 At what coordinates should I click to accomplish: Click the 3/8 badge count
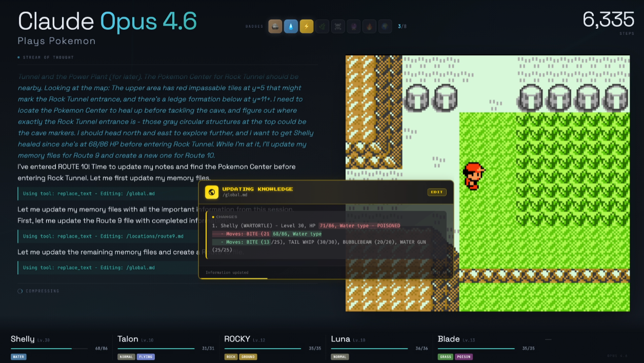(402, 26)
